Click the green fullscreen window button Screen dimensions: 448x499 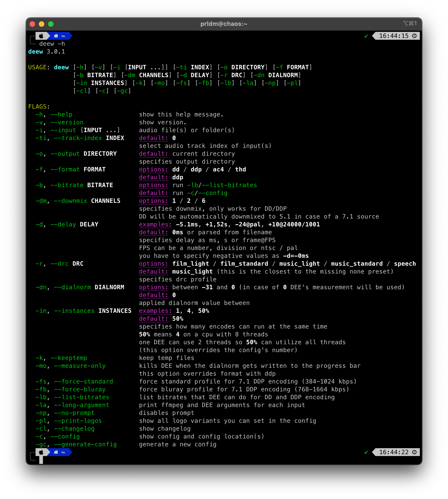point(51,24)
